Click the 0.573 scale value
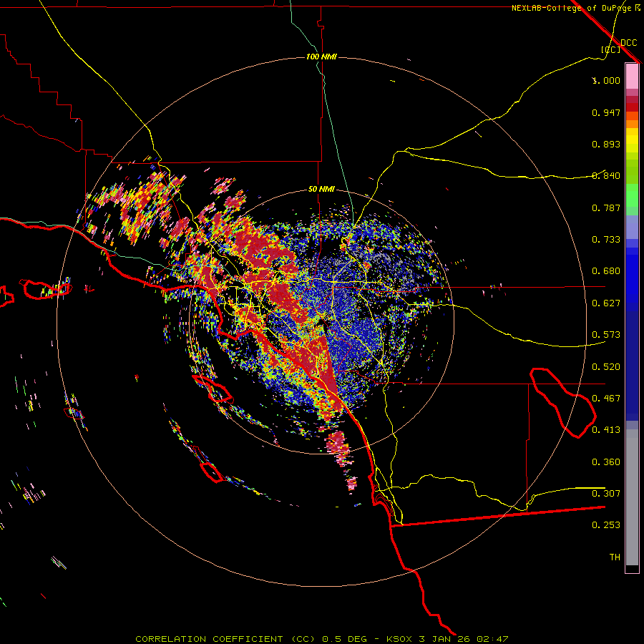The image size is (644, 644). tap(606, 335)
